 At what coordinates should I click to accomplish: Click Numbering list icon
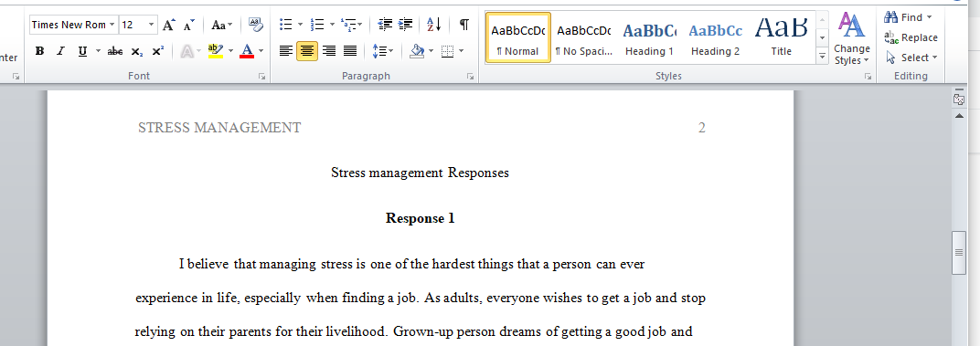[317, 25]
